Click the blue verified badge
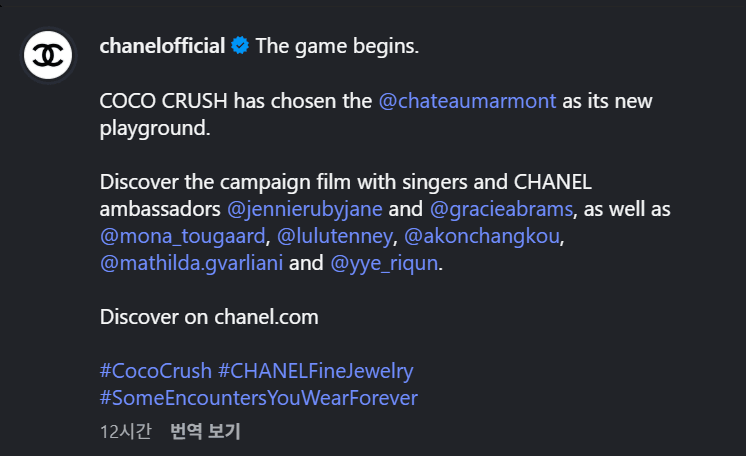The width and height of the screenshot is (746, 456). pos(240,46)
